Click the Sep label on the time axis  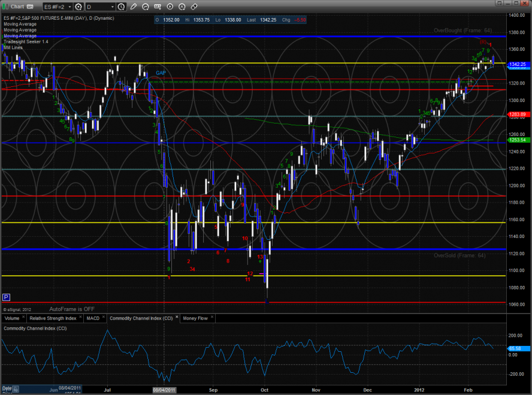213,390
